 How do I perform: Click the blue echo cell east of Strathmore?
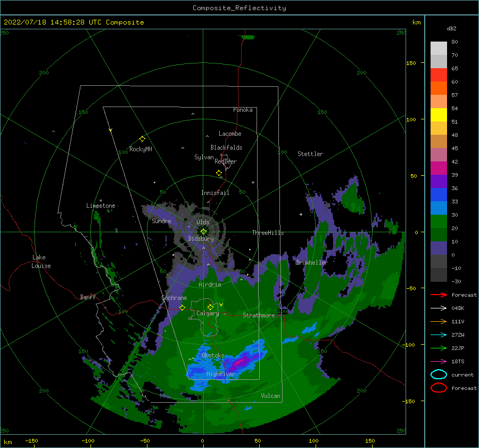point(309,330)
